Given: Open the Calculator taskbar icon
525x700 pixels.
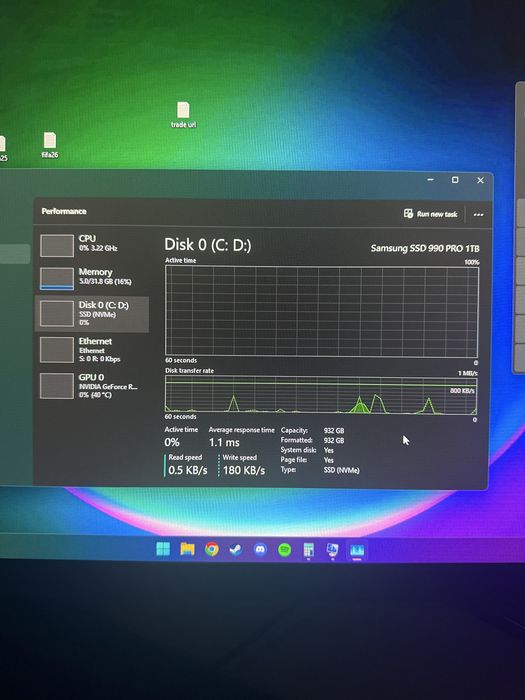Looking at the screenshot, I should pos(308,550).
